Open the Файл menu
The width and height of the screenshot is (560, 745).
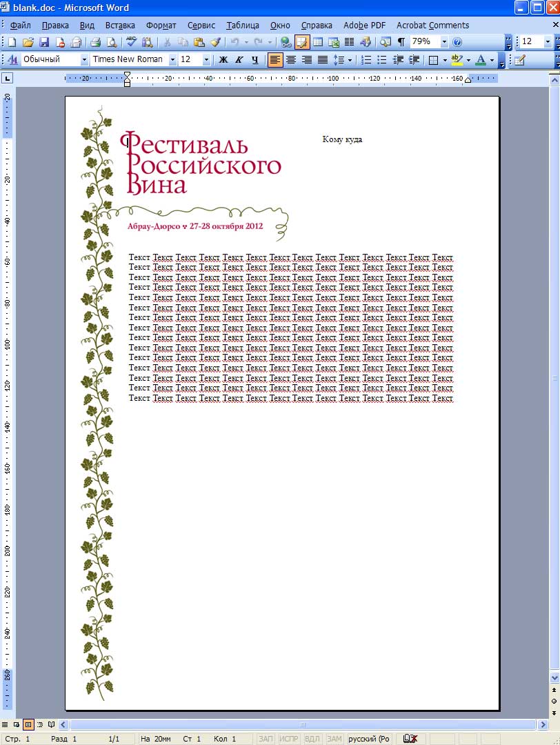click(21, 26)
